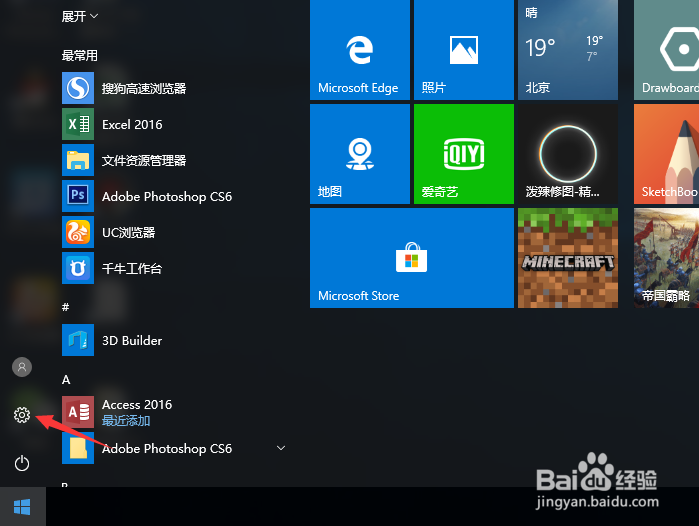This screenshot has width=699, height=526.
Task: Launch Sogou browser from the app list
Action: 78,88
